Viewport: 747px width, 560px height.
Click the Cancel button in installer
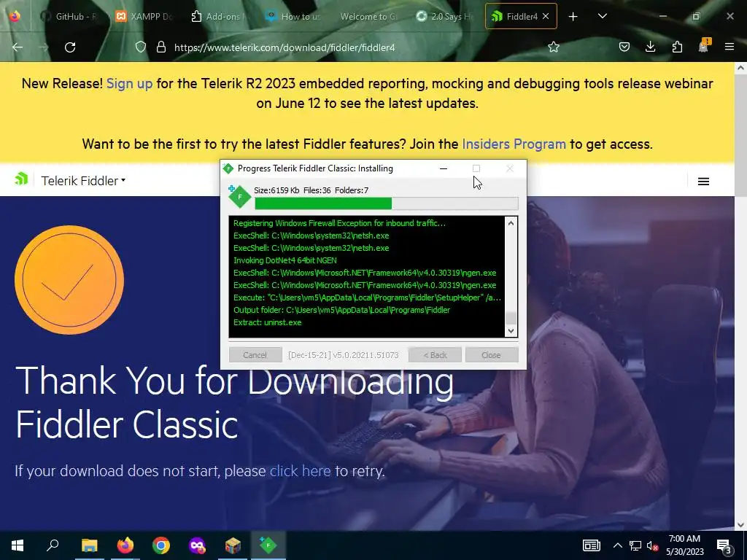pos(255,355)
